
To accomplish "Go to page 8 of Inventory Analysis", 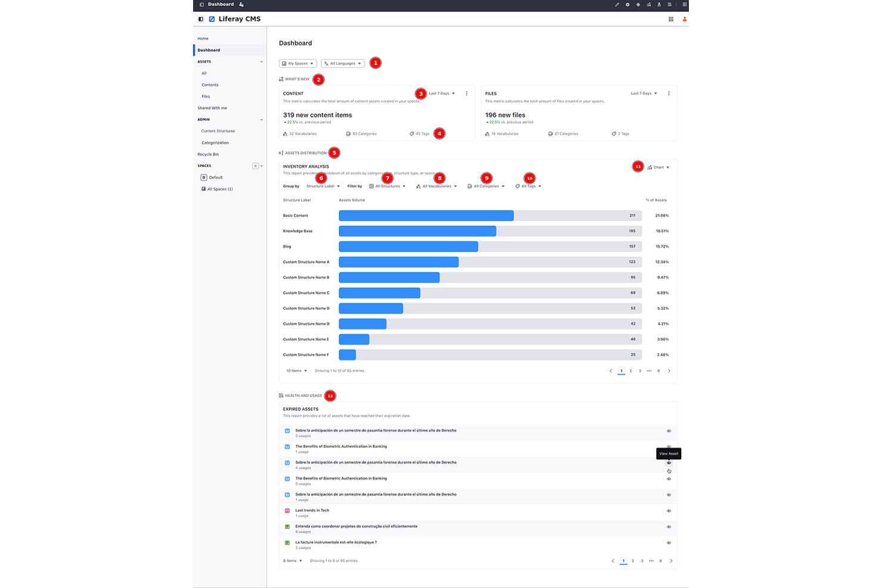I will tap(659, 371).
